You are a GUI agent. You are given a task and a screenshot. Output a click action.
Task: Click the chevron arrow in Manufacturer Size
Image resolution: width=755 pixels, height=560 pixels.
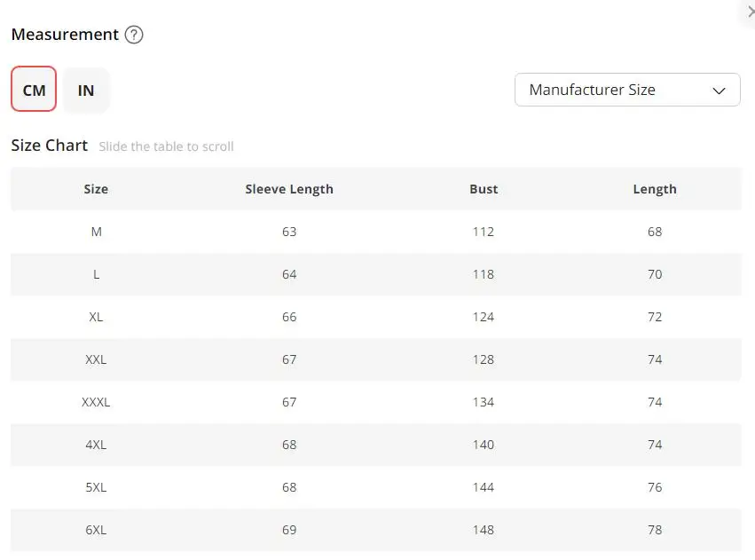click(x=719, y=91)
